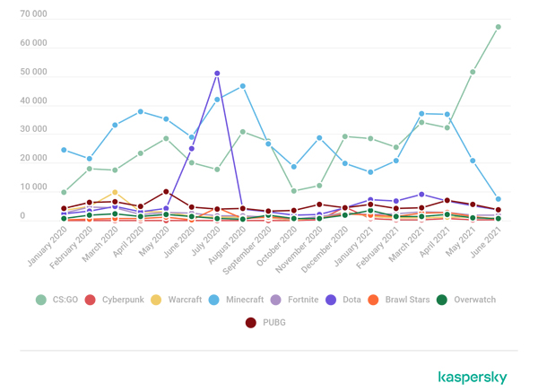The width and height of the screenshot is (538, 392).
Task: Click the Minecraft January 2020 data point
Action: (64, 150)
